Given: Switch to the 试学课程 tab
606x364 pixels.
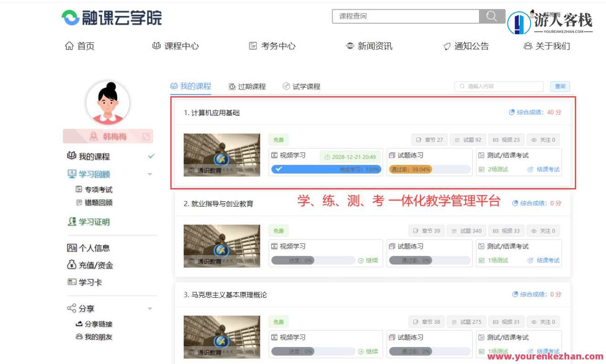Looking at the screenshot, I should [303, 86].
